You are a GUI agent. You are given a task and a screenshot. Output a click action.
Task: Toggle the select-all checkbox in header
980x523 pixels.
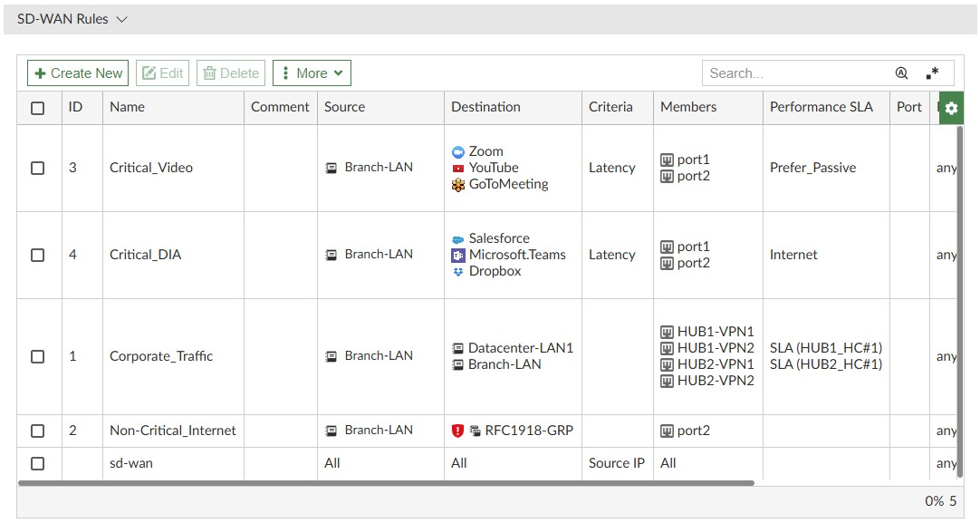click(x=37, y=107)
